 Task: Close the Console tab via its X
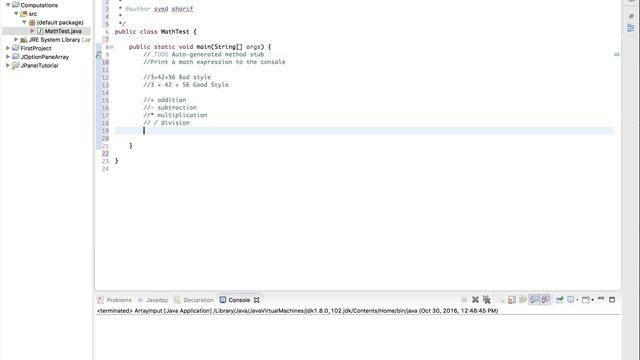click(256, 300)
